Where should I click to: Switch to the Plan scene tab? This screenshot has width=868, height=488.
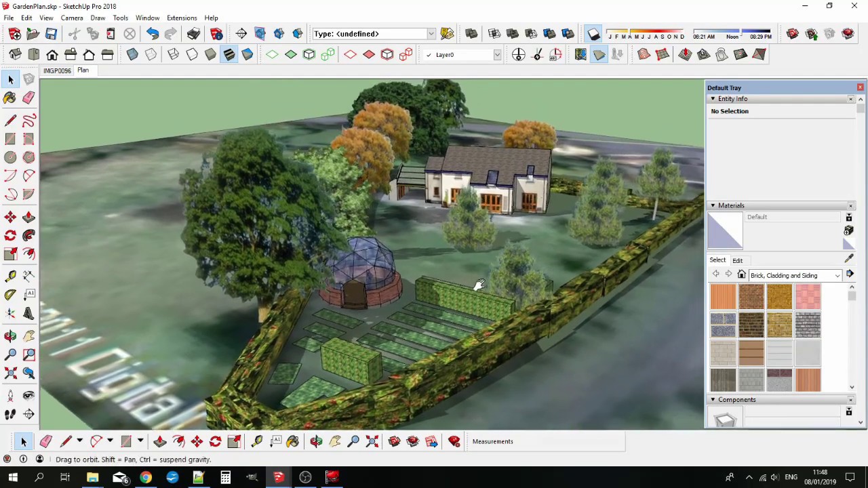(83, 70)
